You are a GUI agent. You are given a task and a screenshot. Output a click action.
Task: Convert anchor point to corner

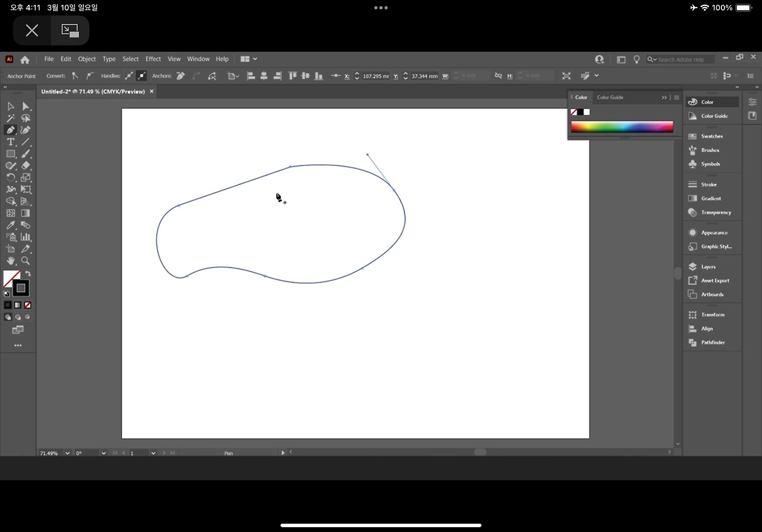coord(75,76)
